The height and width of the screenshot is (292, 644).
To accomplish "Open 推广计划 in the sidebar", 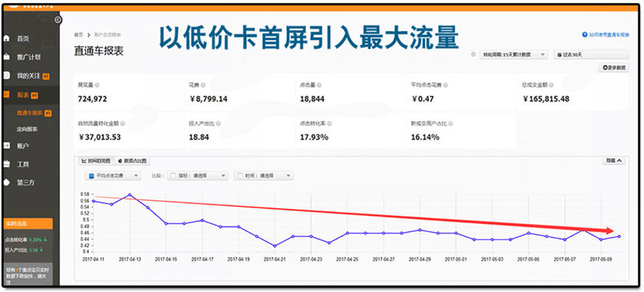I will coord(29,57).
